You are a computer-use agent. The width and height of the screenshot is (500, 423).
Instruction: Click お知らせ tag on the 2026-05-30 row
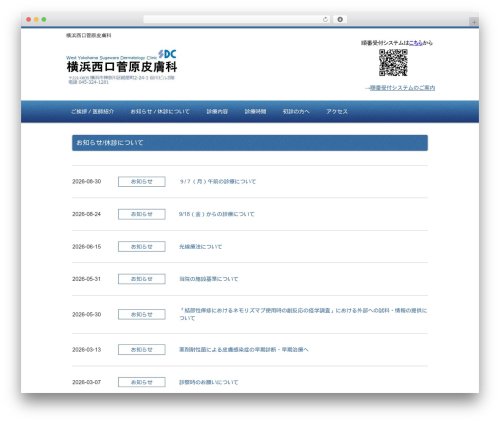tap(142, 314)
